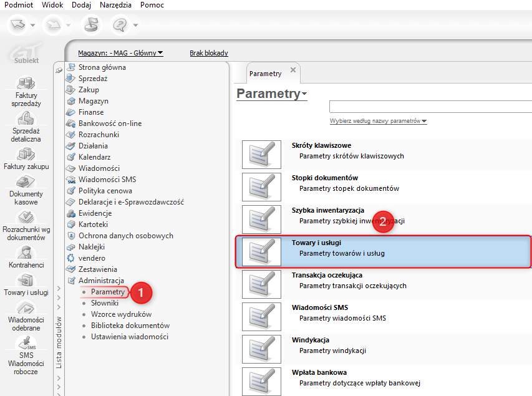Open Faktury sprzedaży sidebar icon

coord(26,83)
